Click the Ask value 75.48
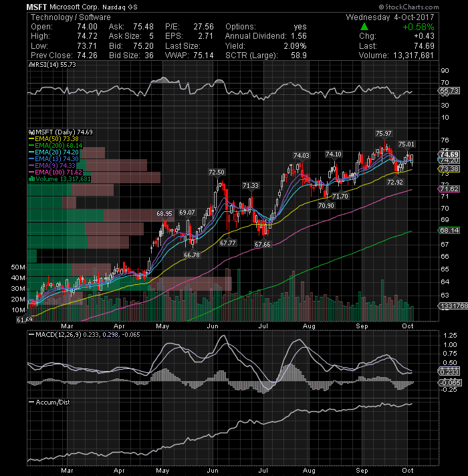468x476 pixels. (143, 27)
